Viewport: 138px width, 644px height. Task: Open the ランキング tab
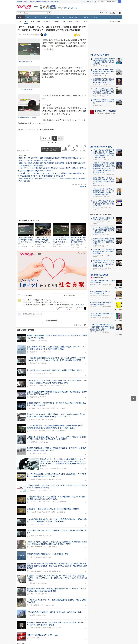pyautogui.click(x=86, y=17)
